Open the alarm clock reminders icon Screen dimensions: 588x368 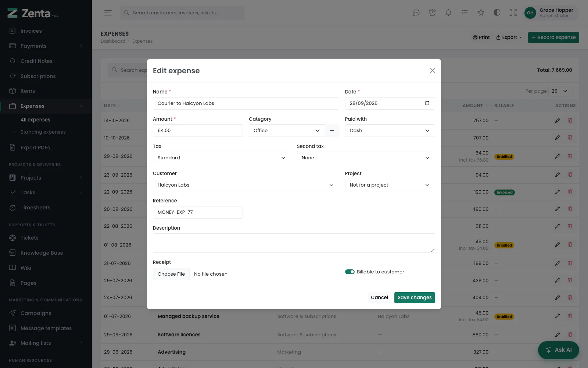432,13
